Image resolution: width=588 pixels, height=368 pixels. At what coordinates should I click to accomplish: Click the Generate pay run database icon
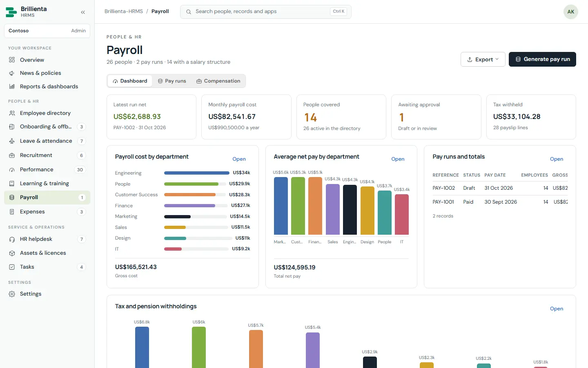[x=518, y=59]
